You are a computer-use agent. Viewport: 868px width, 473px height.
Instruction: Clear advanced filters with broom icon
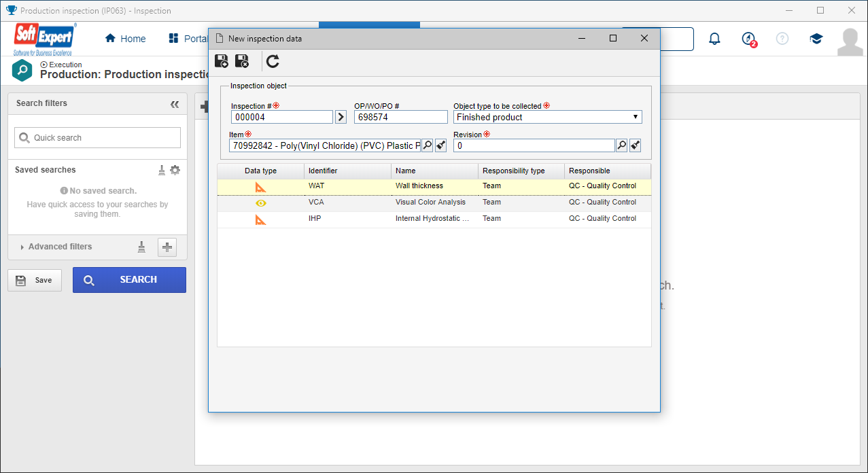point(141,247)
